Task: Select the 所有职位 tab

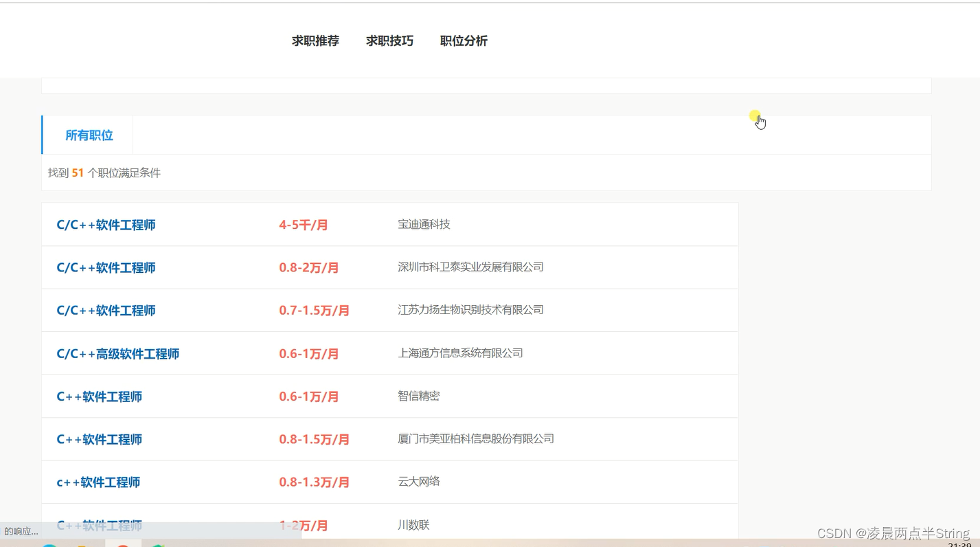Action: pos(89,135)
